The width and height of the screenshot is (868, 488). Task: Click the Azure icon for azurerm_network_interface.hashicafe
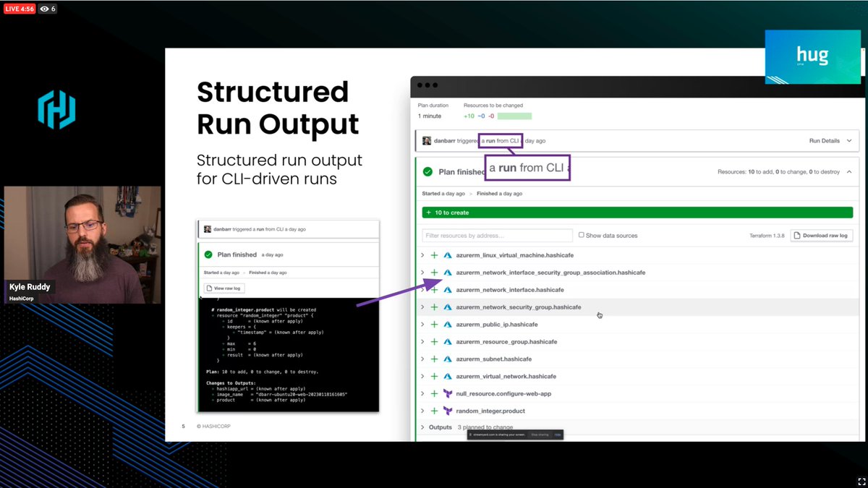point(448,290)
